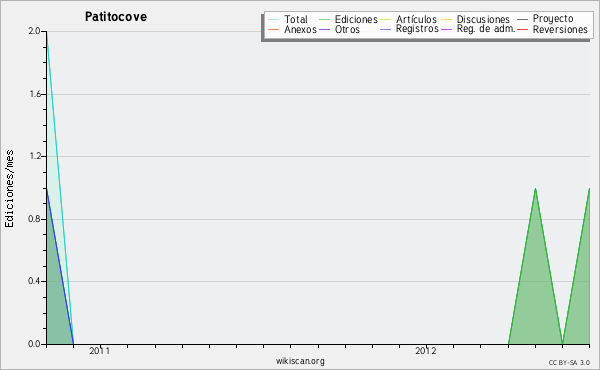Click the Ediciones/mes axis title
Viewport: 600px width, 370px height.
10,189
